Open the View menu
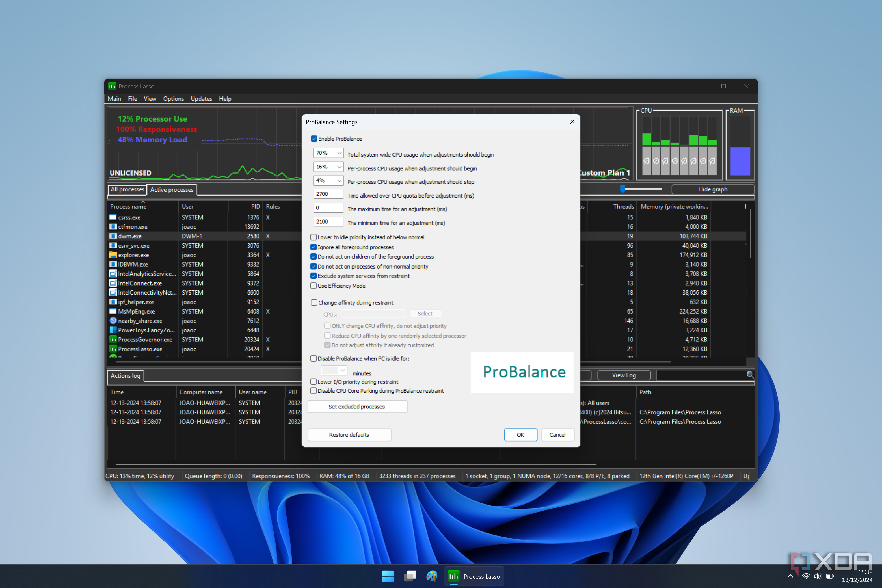This screenshot has height=588, width=882. point(150,99)
